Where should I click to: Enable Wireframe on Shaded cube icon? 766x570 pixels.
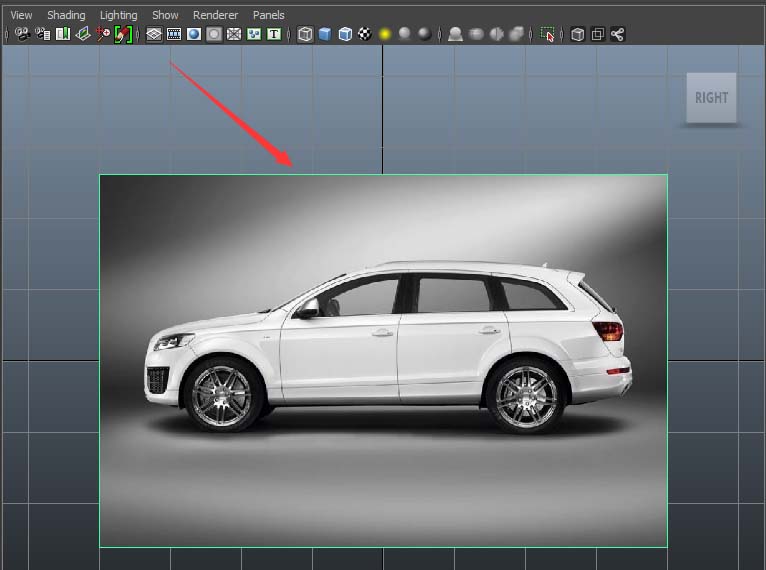[345, 34]
